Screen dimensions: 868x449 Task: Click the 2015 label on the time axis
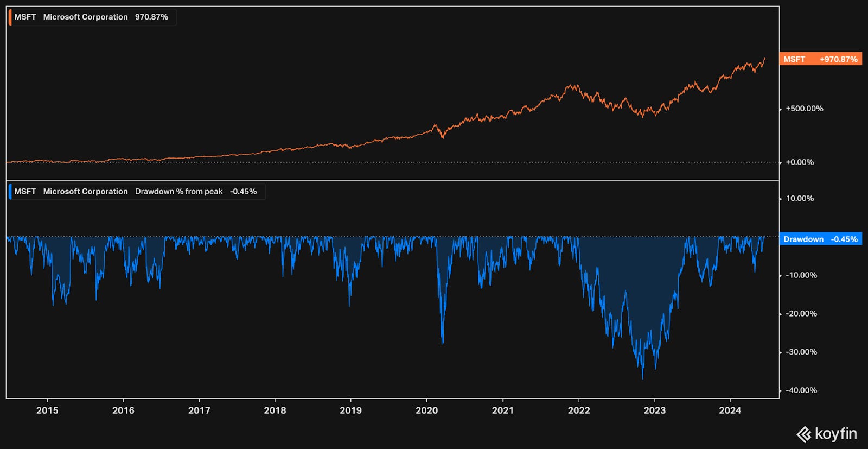[x=47, y=410]
